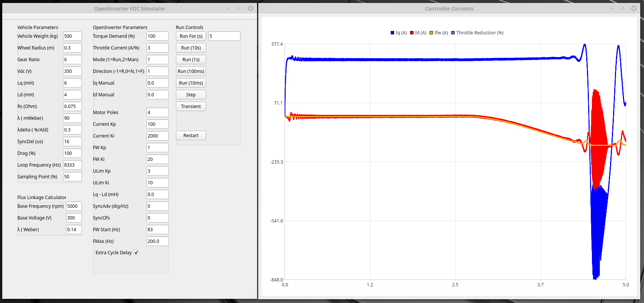Minimize the Controller Currents window
644x303 pixels.
tap(611, 8)
